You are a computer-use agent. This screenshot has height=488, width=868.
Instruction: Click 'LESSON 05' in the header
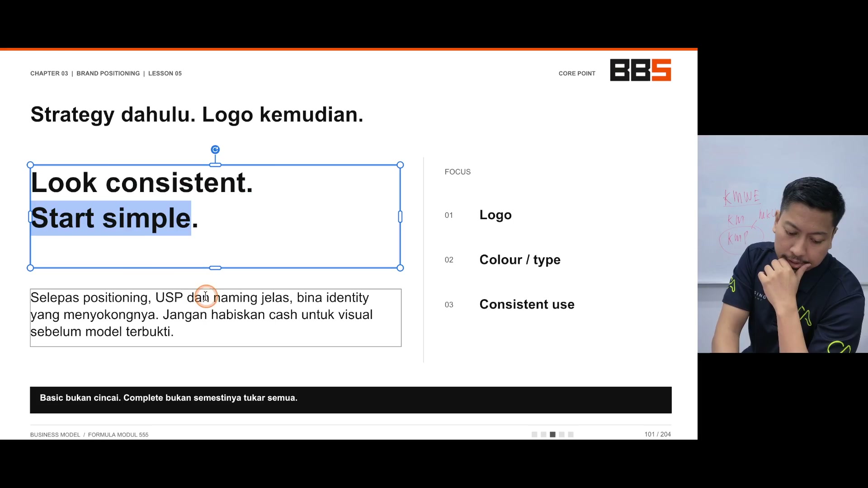[x=165, y=73]
